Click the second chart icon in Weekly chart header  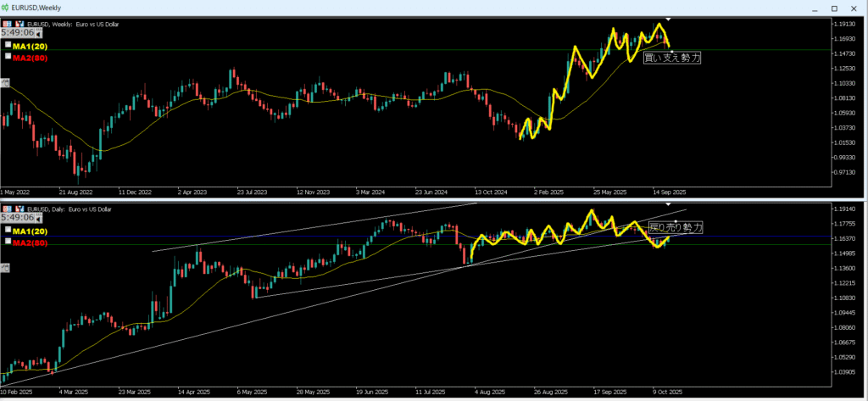(17, 24)
